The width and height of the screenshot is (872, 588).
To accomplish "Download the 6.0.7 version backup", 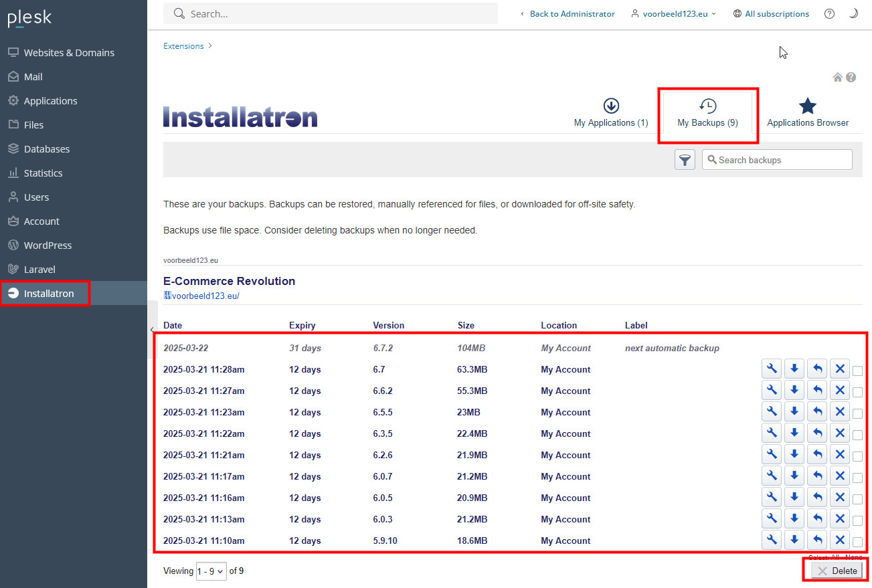I will 794,476.
